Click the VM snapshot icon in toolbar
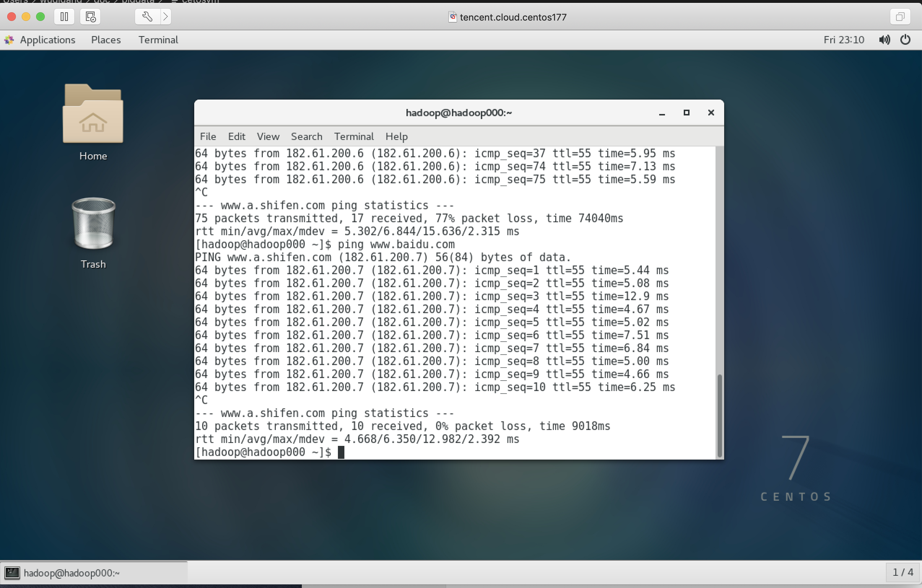The height and width of the screenshot is (588, 922). click(x=90, y=17)
